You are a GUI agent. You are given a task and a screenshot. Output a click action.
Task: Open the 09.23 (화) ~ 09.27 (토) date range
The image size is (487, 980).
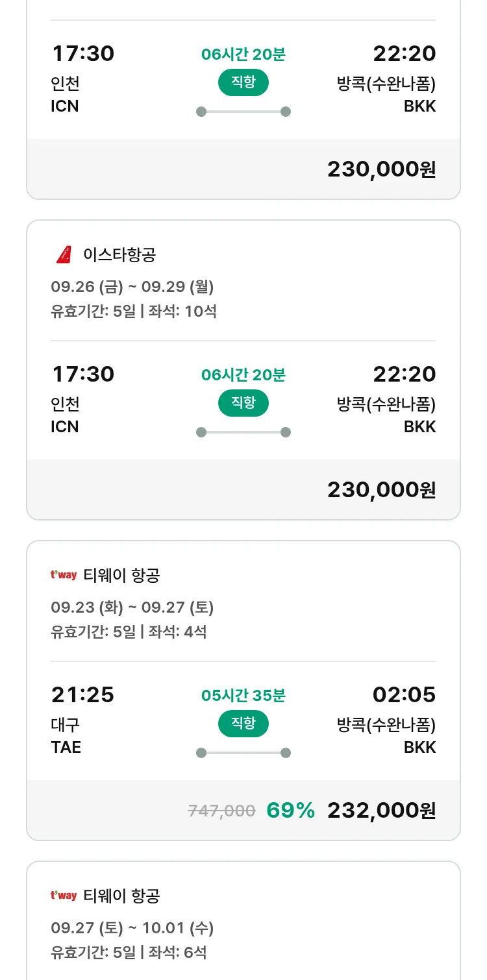[132, 607]
